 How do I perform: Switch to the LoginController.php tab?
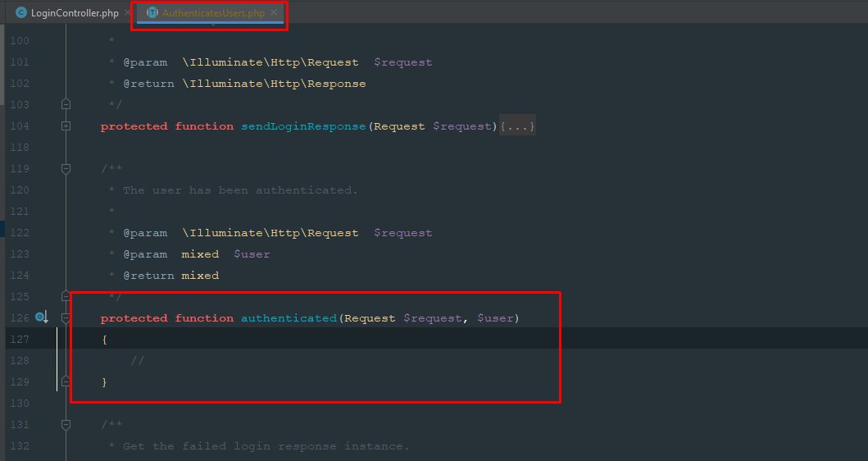pos(75,13)
